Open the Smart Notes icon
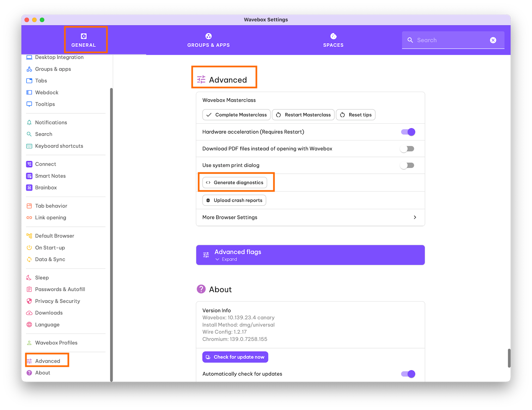 (x=29, y=176)
